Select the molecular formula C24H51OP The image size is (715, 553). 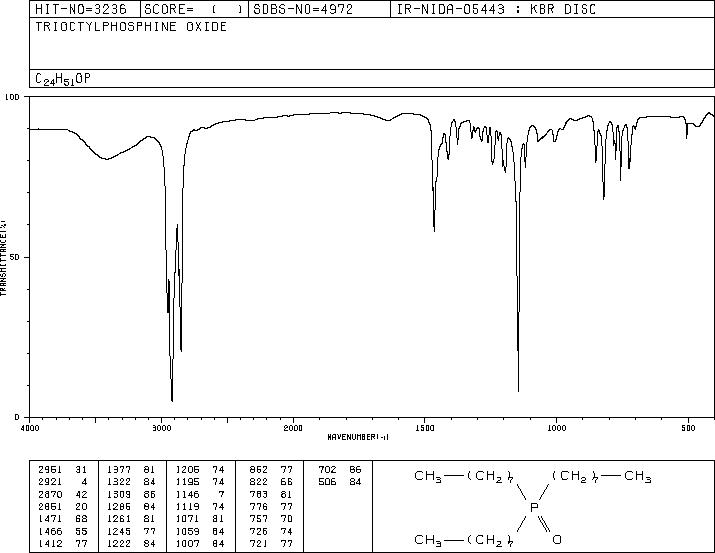(x=63, y=79)
